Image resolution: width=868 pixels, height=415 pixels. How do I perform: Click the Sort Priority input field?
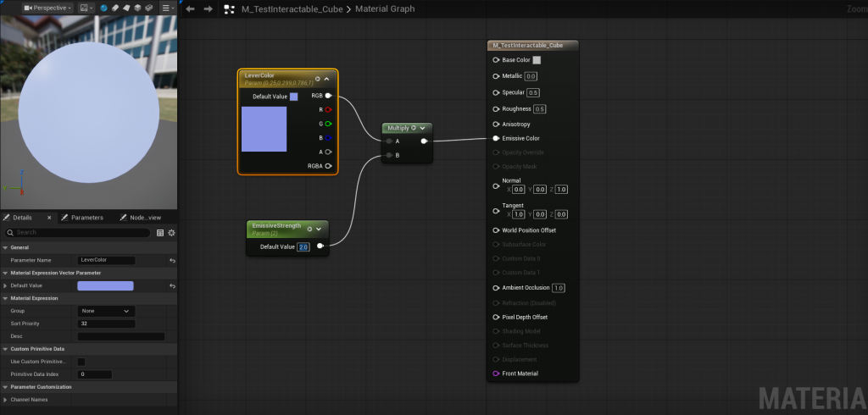[x=106, y=324]
